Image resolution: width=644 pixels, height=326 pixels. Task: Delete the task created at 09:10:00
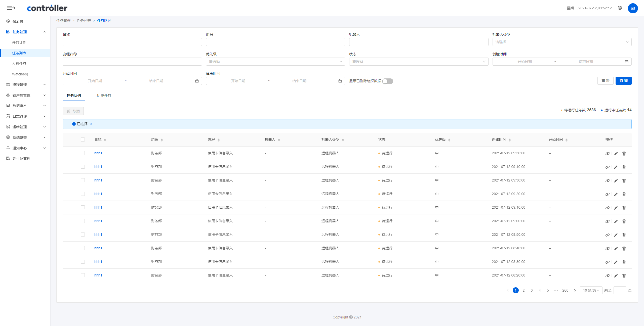pos(624,208)
